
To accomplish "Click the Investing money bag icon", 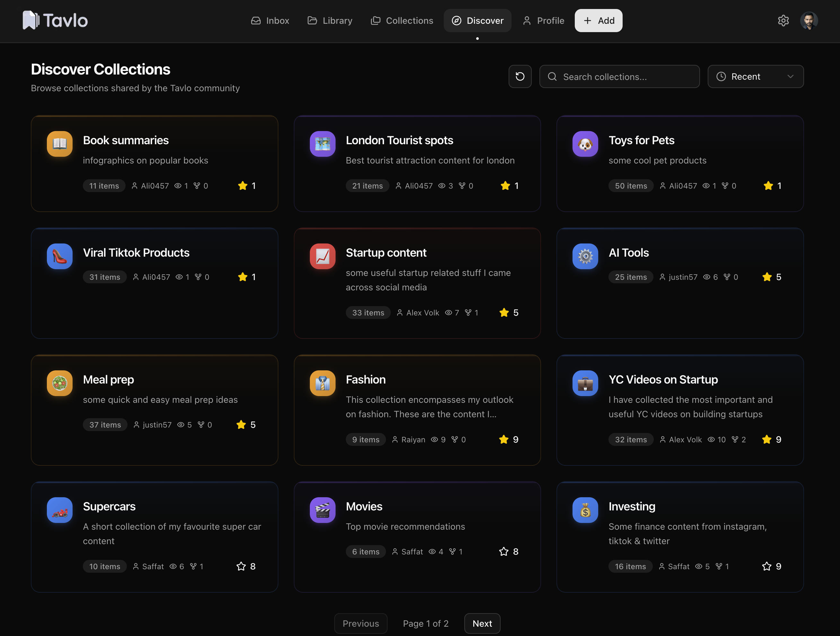I will point(585,510).
